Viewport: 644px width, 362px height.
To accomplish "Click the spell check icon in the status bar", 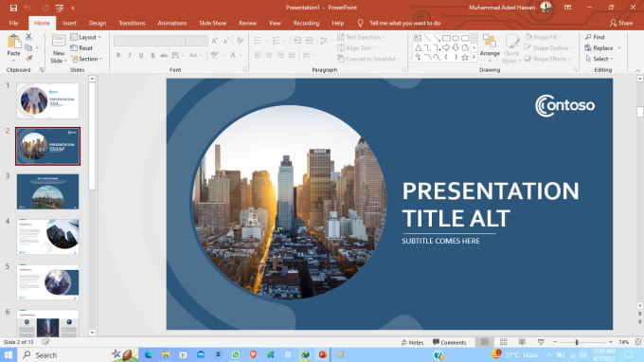I will point(45,342).
